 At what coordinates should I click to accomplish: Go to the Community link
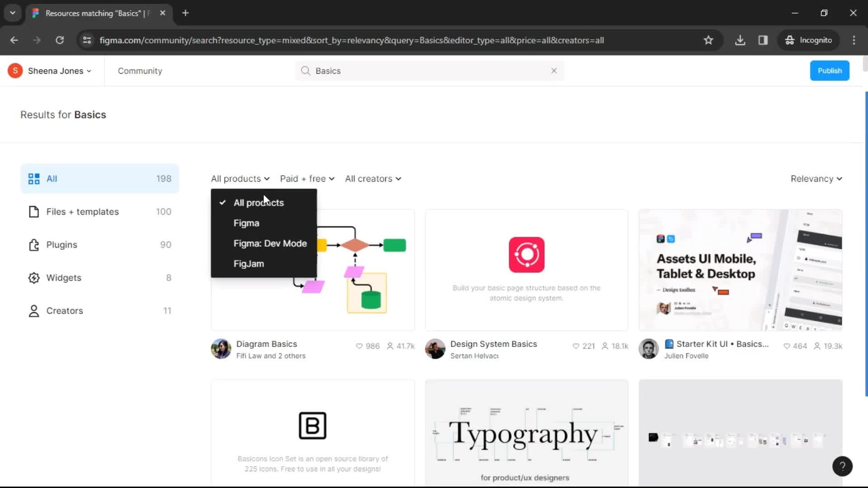[140, 71]
